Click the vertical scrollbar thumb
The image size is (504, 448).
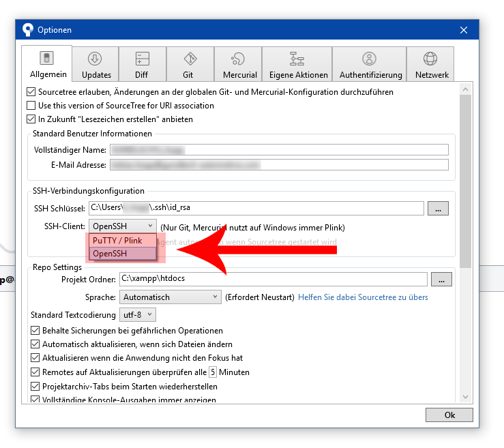coord(465,181)
